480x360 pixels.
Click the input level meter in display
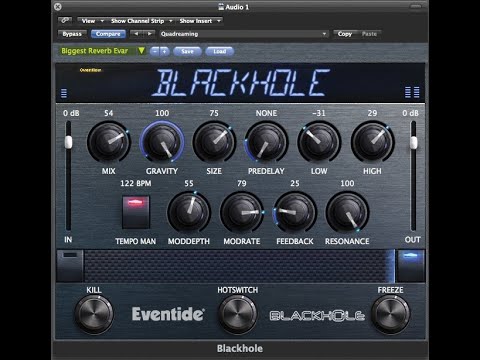(64, 93)
